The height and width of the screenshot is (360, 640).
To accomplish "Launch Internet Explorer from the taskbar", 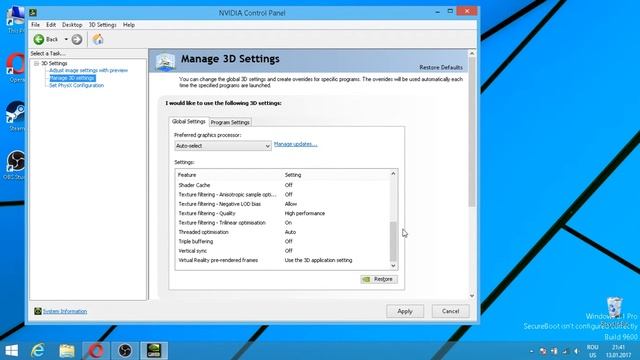I will coord(38,351).
